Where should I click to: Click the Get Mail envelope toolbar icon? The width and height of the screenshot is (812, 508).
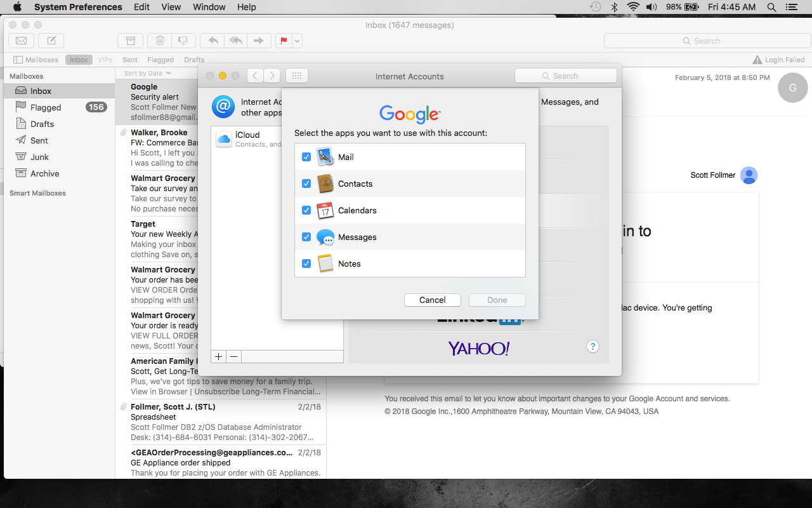[21, 41]
